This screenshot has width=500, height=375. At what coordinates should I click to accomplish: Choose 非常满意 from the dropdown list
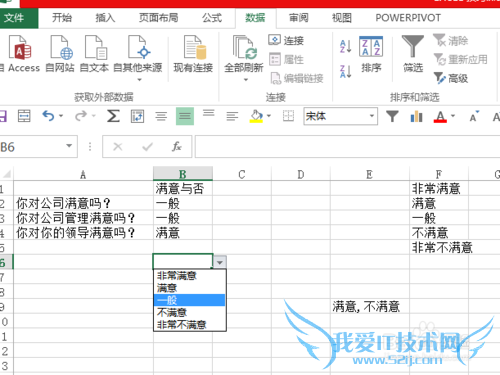(189, 276)
